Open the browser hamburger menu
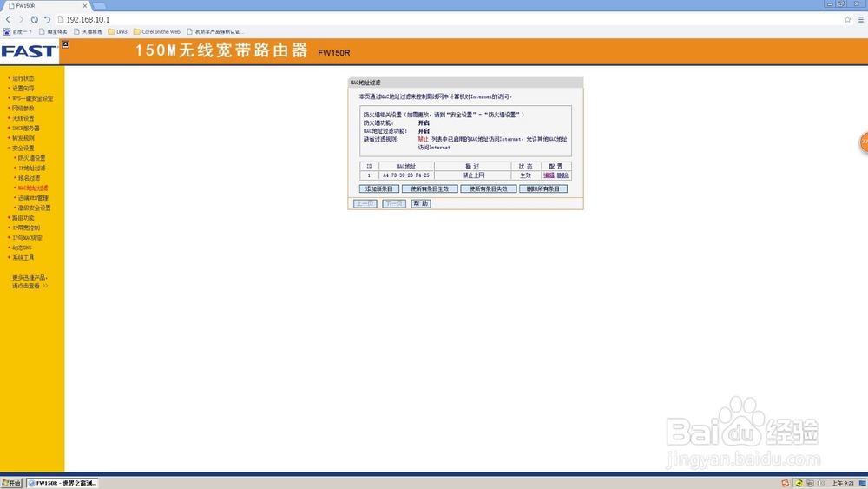Image resolution: width=868 pixels, height=489 pixels. pyautogui.click(x=861, y=19)
